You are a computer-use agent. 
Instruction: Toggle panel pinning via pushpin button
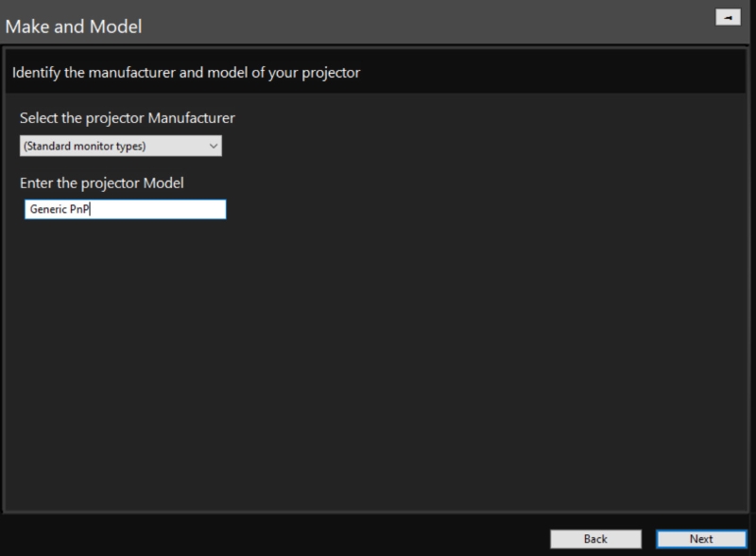pos(728,18)
